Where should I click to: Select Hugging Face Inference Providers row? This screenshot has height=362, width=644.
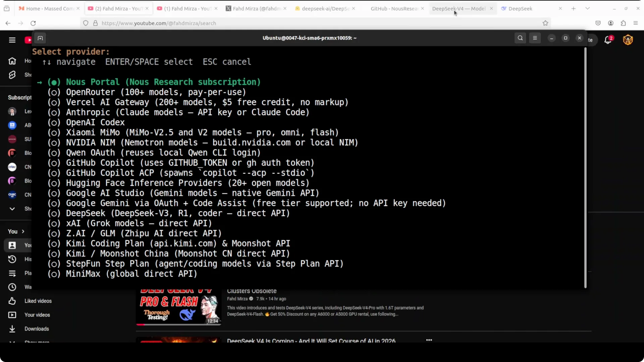(178, 183)
